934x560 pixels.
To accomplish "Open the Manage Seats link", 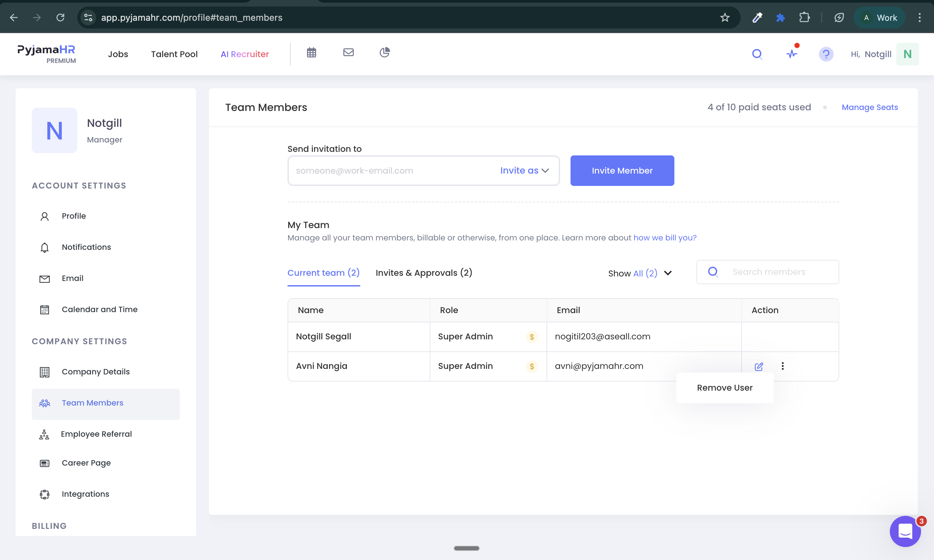I will tap(870, 107).
